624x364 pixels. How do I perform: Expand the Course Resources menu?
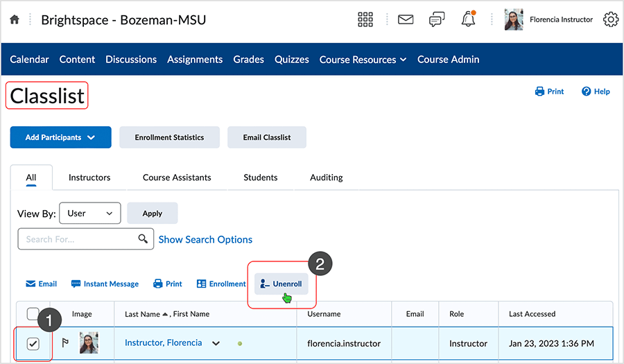click(363, 60)
